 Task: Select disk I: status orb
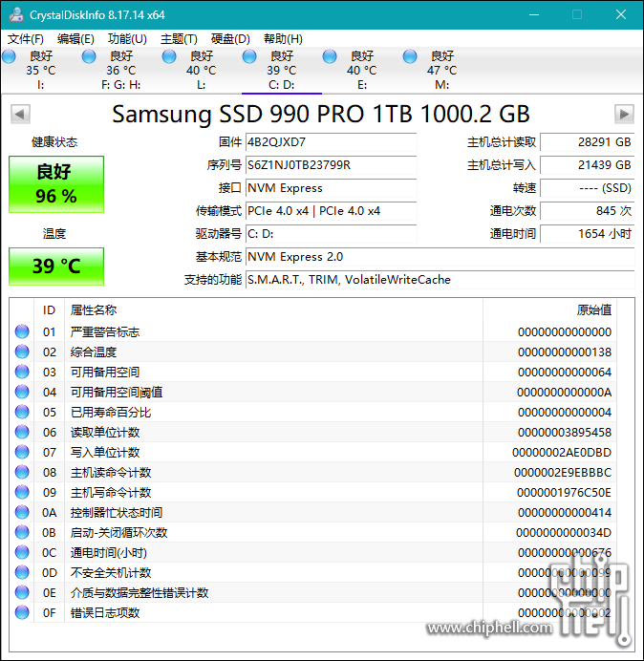[x=9, y=56]
